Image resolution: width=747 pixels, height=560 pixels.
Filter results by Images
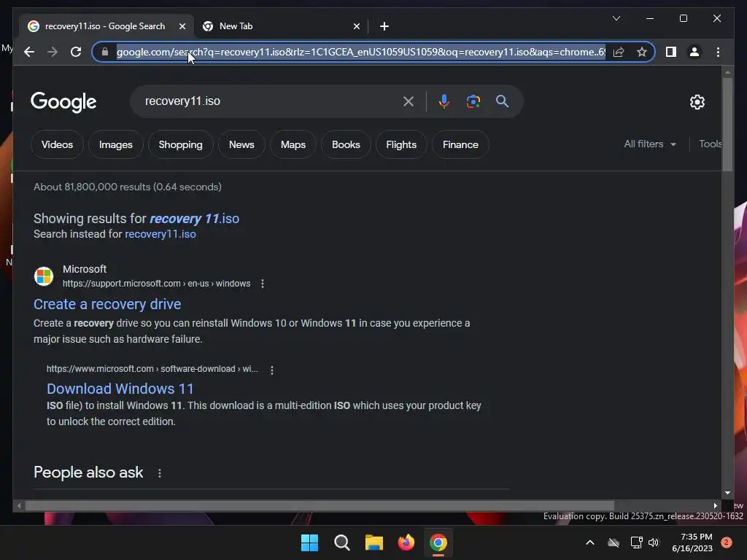point(116,144)
